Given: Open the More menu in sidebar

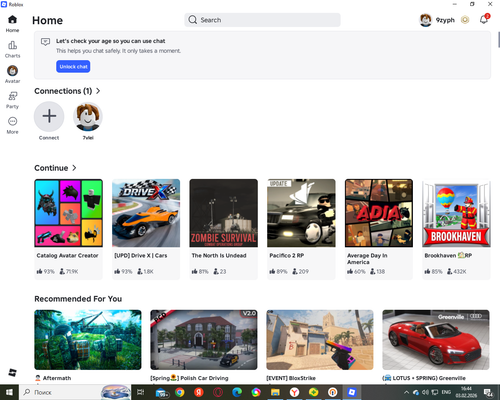Looking at the screenshot, I should (x=12, y=125).
